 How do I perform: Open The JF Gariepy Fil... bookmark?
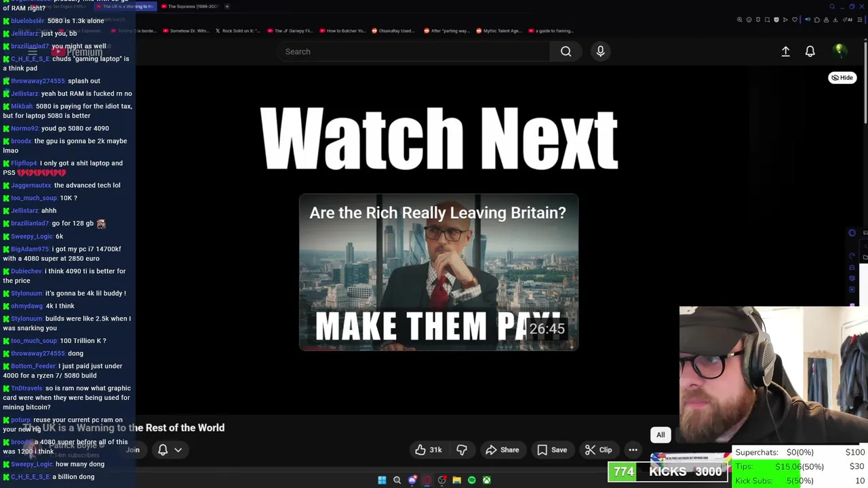tap(290, 30)
